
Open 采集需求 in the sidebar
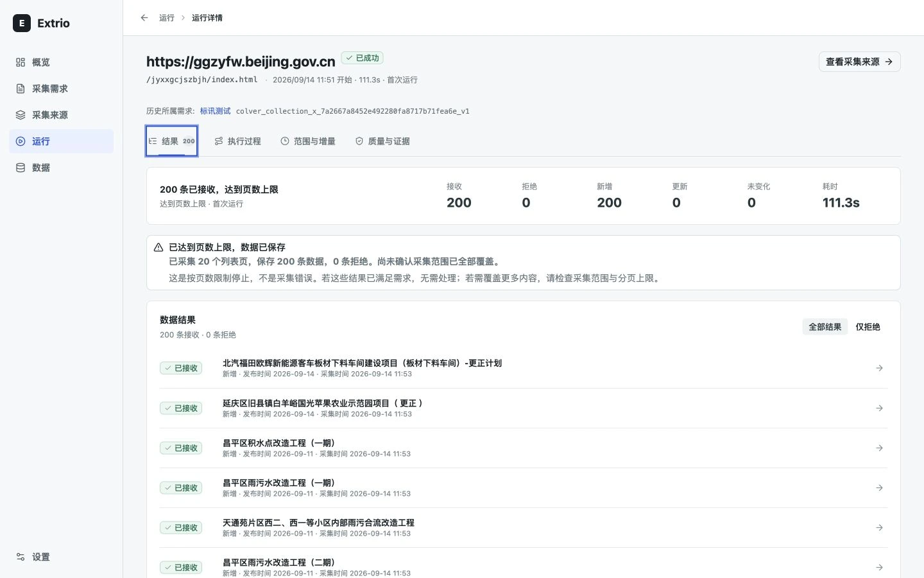click(x=61, y=89)
